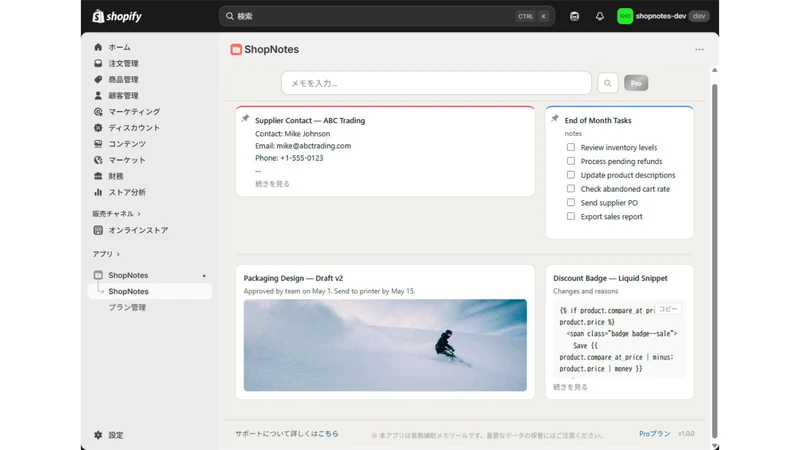This screenshot has height=450, width=800.
Task: Open 商品管理 products tag icon
Action: [x=98, y=79]
